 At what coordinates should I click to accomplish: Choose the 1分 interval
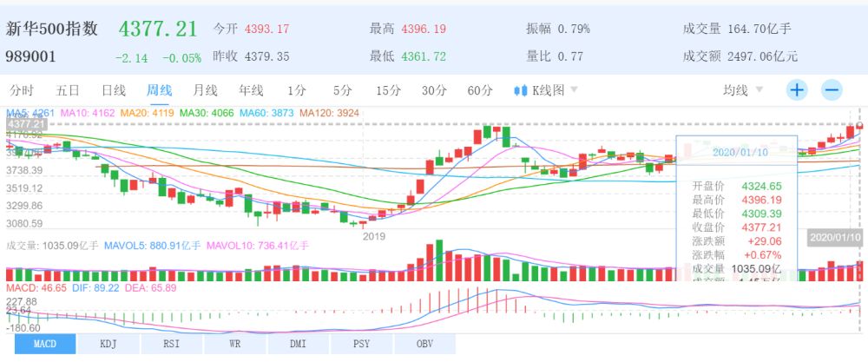tap(297, 90)
